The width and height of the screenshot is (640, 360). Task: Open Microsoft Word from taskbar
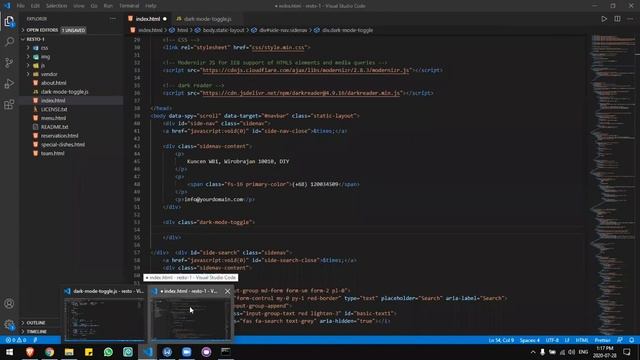(167, 352)
